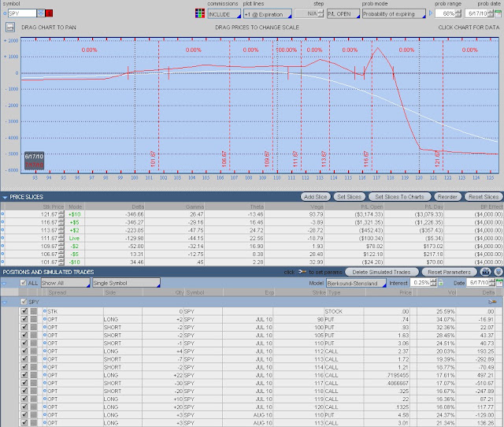Viewport: 504px width, 427px height.
Task: Click the gray color swatch in STK row
Action: (33, 311)
